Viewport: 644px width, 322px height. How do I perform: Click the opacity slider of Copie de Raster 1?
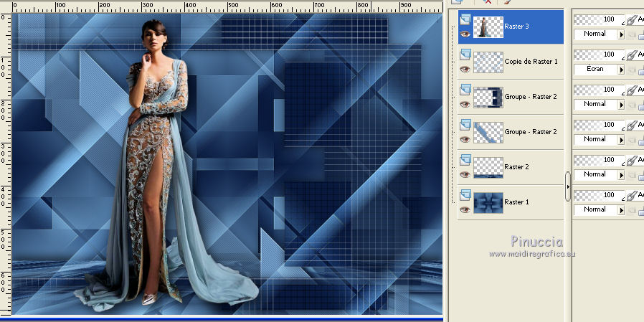(600, 55)
